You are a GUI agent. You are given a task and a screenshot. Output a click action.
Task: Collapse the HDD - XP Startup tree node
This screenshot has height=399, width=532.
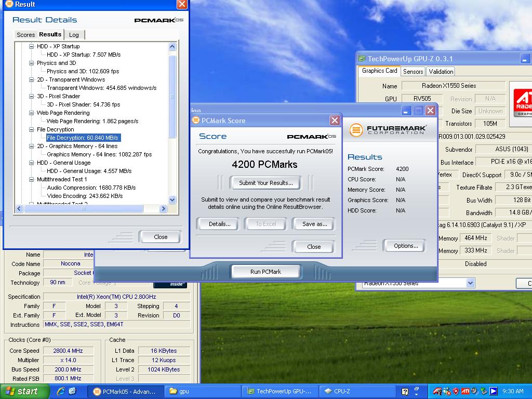pos(31,46)
